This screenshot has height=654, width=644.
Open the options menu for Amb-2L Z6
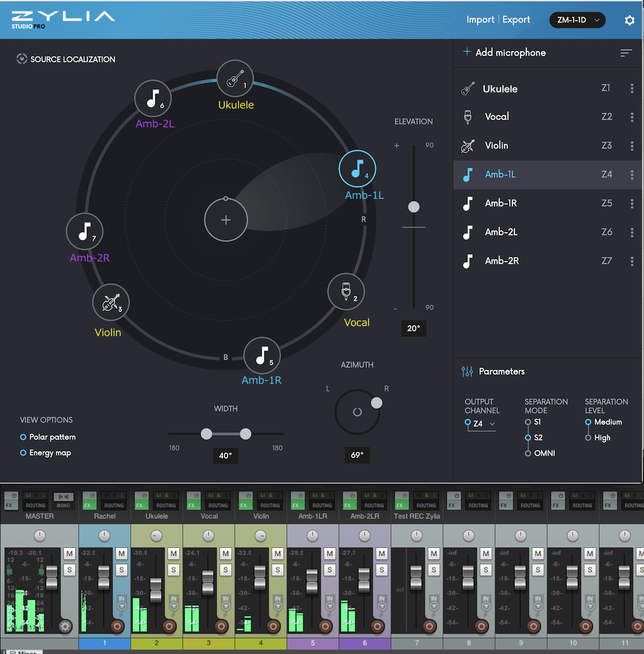(632, 233)
